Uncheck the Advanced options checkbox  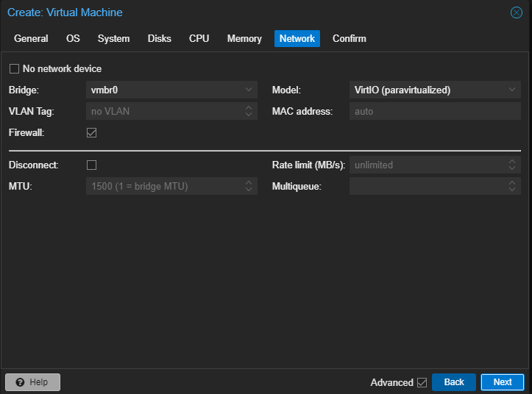[422, 382]
